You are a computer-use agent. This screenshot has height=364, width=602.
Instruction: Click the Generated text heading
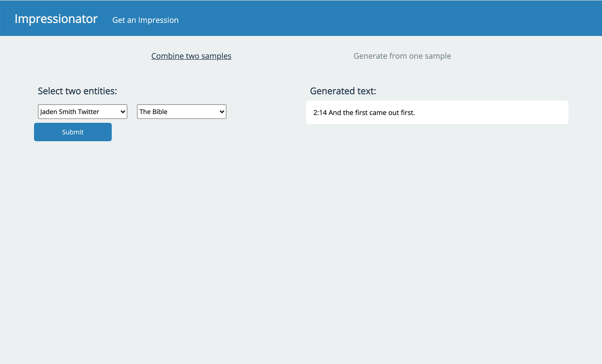(x=343, y=91)
